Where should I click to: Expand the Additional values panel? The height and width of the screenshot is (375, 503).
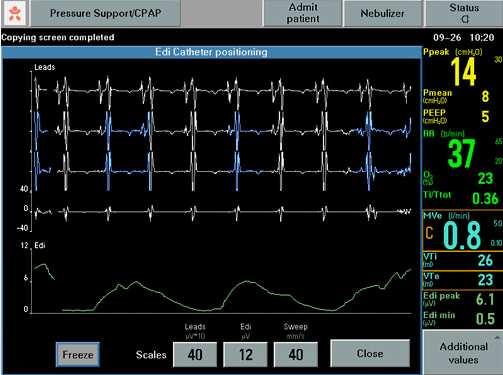point(463,353)
